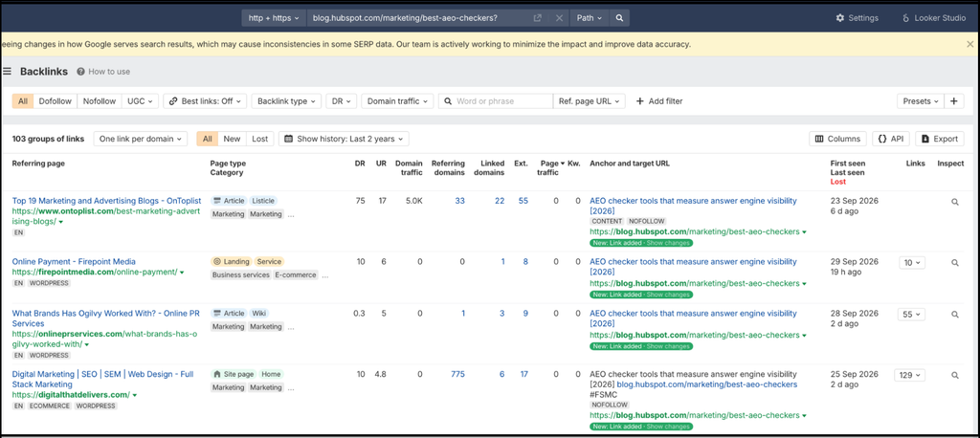Open the http + https protocol dropdown

coord(274,18)
